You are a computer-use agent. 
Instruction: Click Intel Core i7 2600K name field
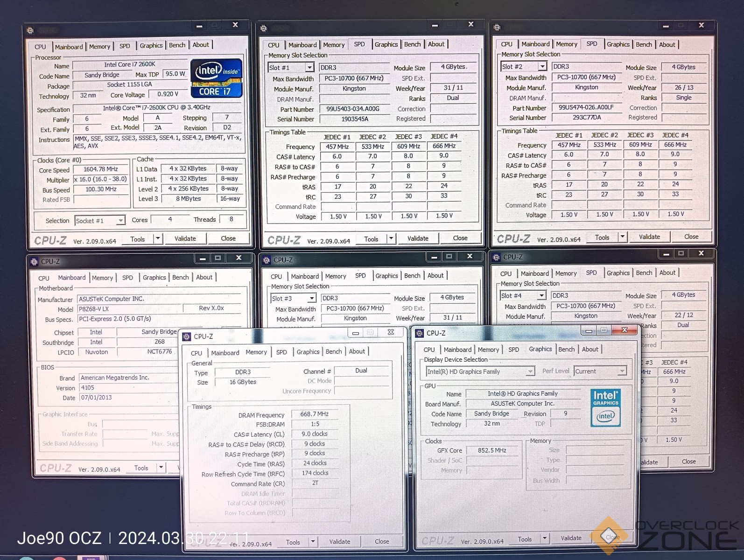pos(130,64)
